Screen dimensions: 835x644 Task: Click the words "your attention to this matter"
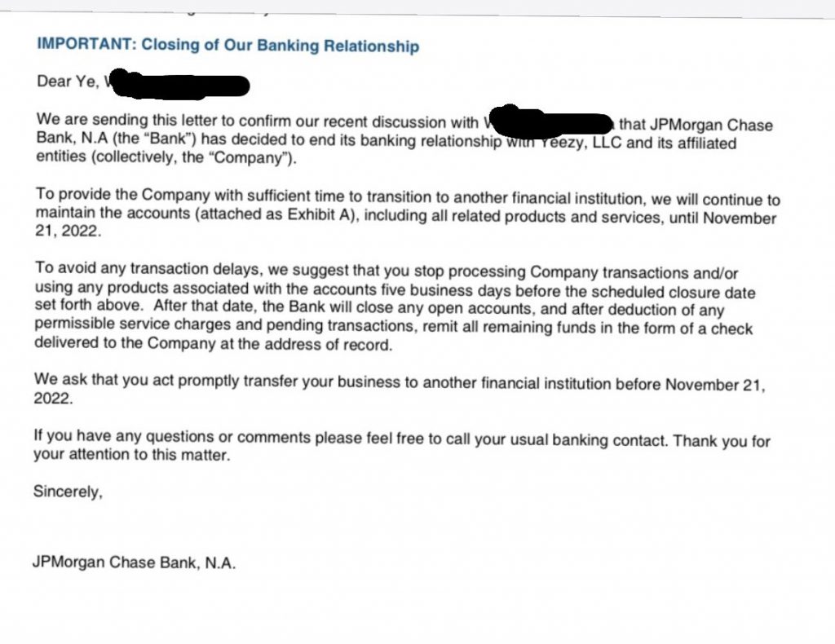pos(130,456)
